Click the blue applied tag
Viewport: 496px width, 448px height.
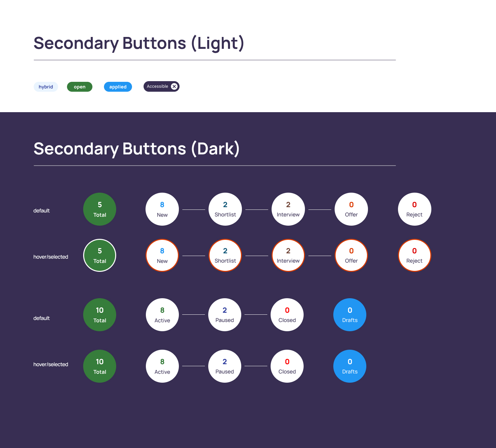118,87
